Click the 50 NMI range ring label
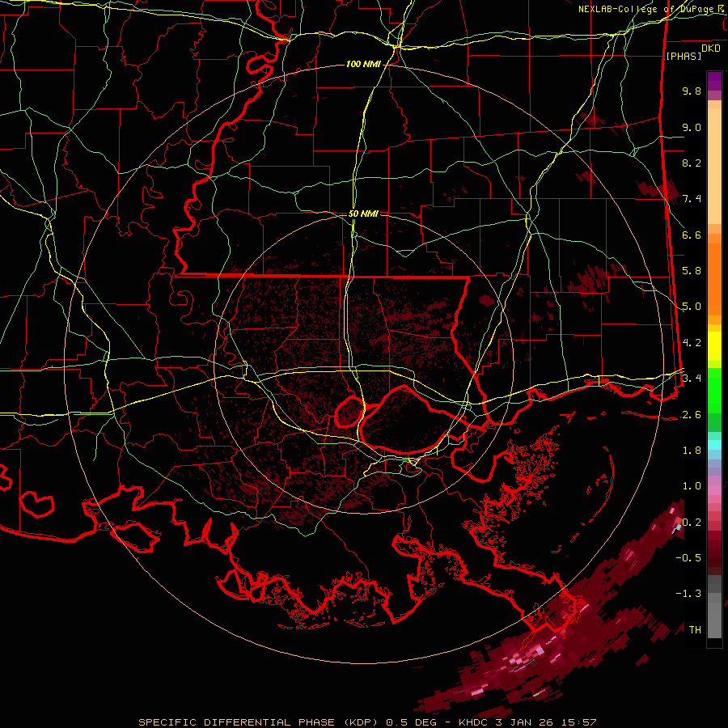The image size is (728, 728). pyautogui.click(x=363, y=214)
